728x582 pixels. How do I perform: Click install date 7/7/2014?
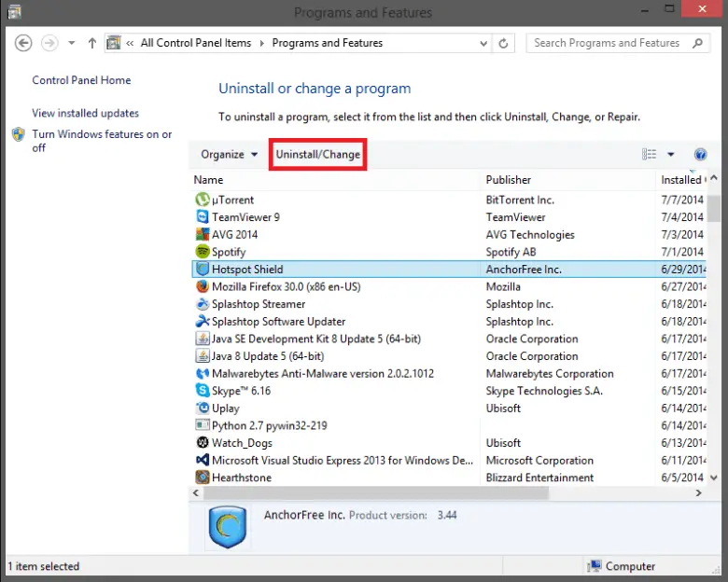pos(682,200)
